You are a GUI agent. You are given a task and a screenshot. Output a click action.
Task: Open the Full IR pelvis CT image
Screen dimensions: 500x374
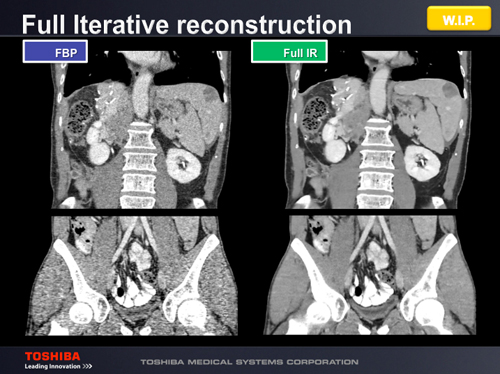370,275
